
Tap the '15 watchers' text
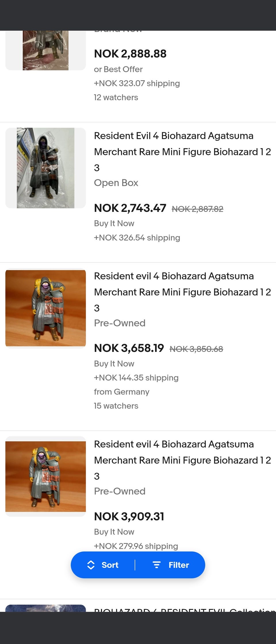(116, 406)
